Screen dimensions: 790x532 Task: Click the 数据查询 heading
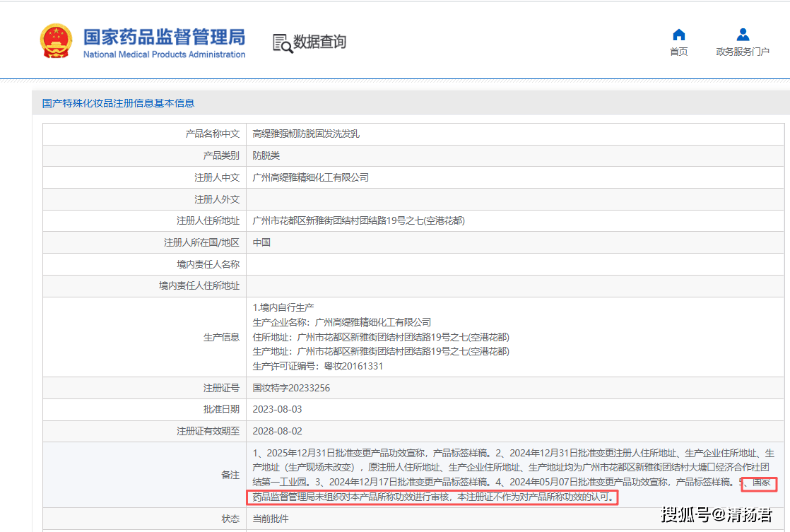click(x=319, y=42)
